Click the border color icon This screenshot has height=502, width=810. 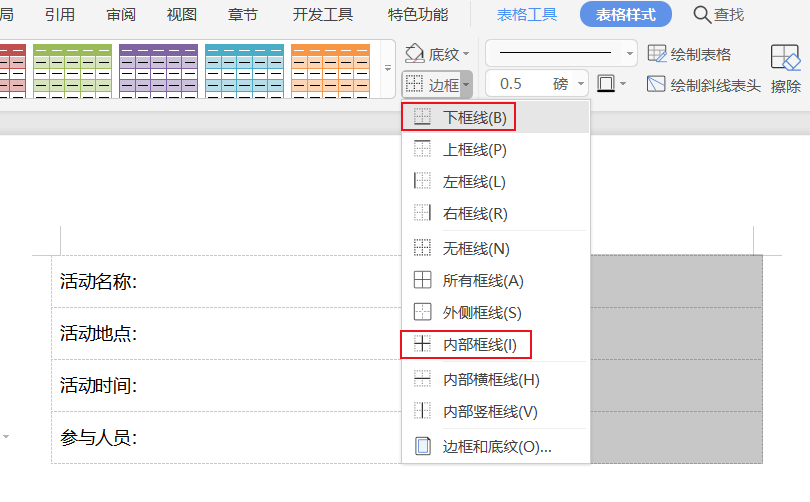point(605,83)
